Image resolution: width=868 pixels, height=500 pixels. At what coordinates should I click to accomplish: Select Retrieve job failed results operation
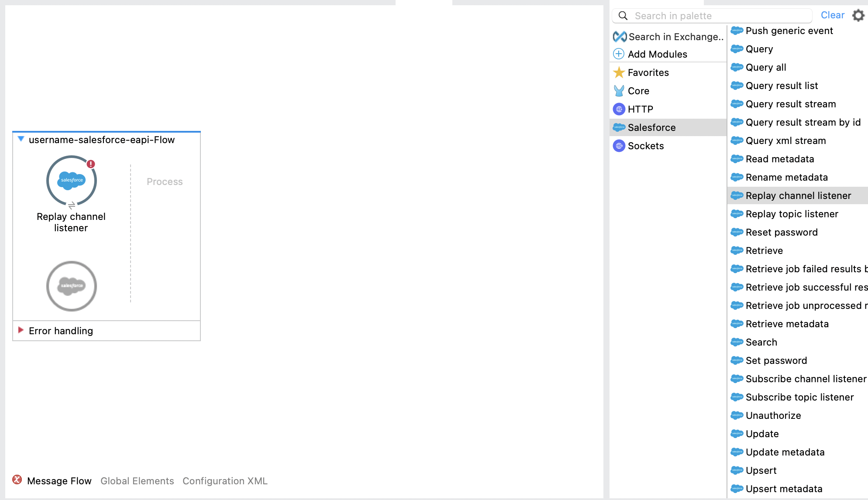(798, 269)
